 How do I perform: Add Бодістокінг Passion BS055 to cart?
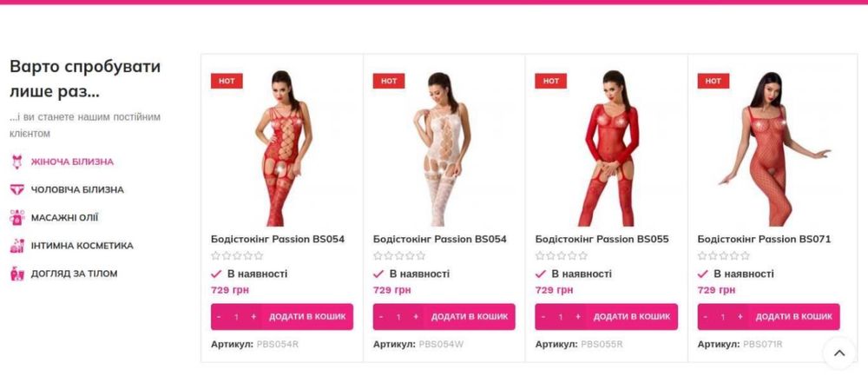click(x=632, y=317)
